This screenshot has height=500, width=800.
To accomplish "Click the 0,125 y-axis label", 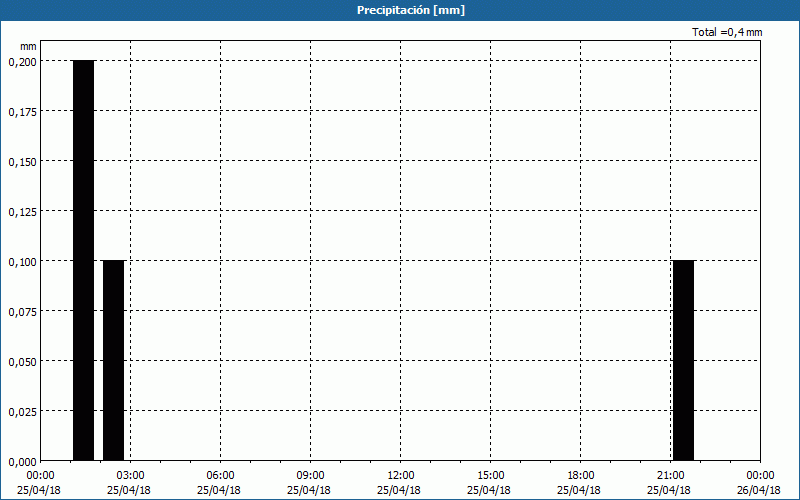I will 22,212.
